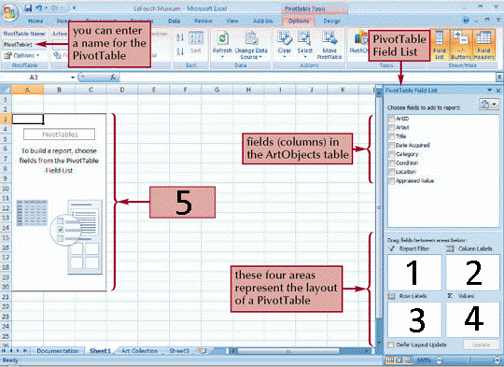Check the Category field
This screenshot has width=504, height=367.
click(x=392, y=154)
